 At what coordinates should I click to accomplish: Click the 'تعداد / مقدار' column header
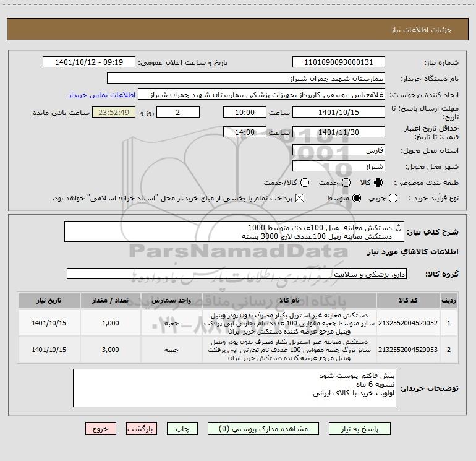111,300
